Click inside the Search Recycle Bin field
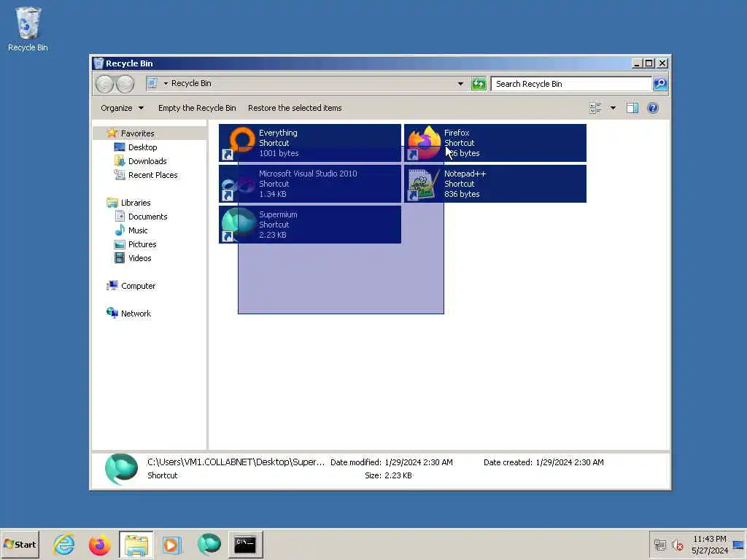This screenshot has height=560, width=747. (x=571, y=84)
